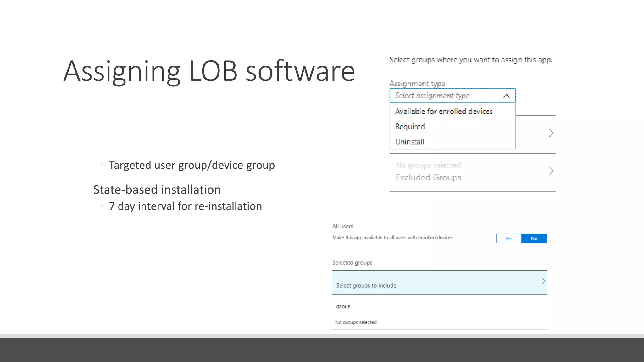Click chevron on Select groups to include row
Screen dimensions: 644x362
(544, 281)
